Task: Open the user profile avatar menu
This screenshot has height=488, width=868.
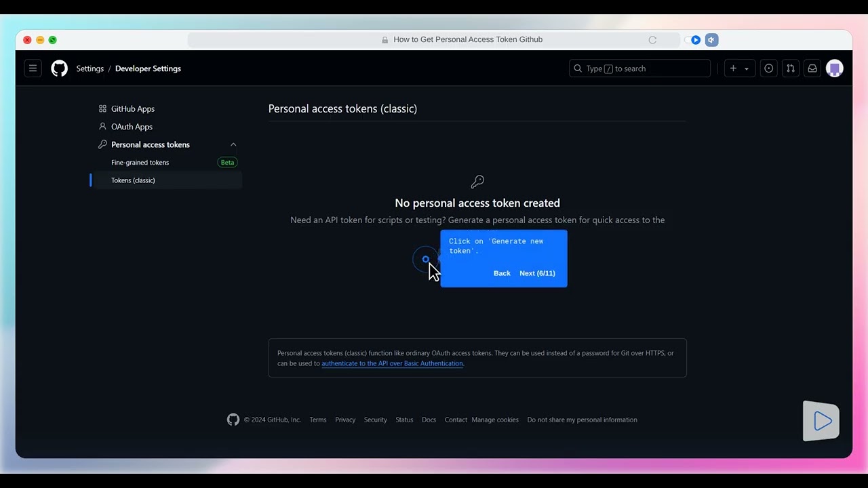Action: pos(835,68)
